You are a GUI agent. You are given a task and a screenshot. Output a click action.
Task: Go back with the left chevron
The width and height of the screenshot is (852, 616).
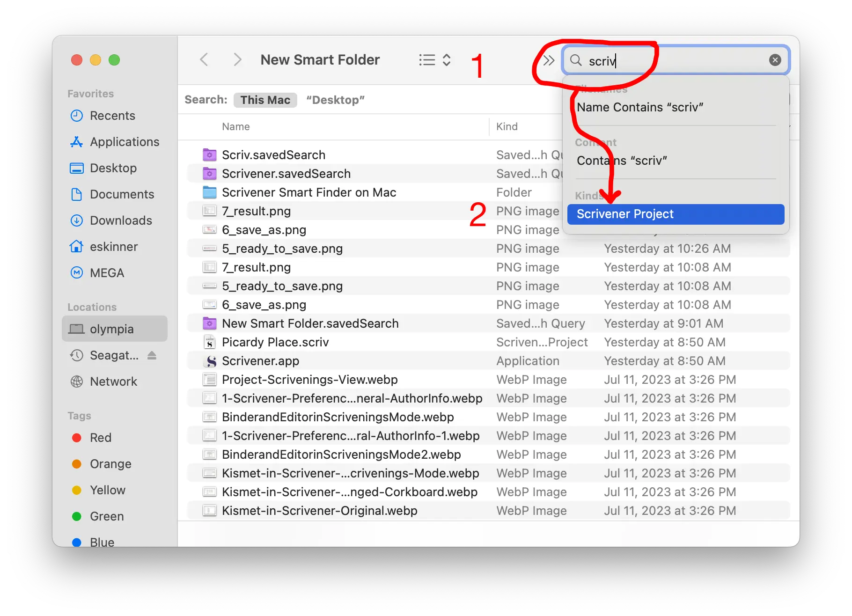point(204,60)
